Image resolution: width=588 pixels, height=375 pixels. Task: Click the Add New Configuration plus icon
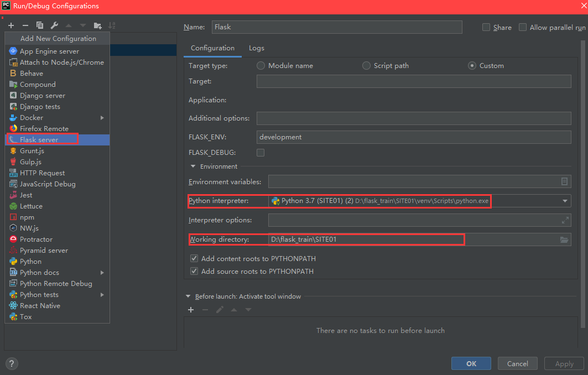click(x=11, y=25)
